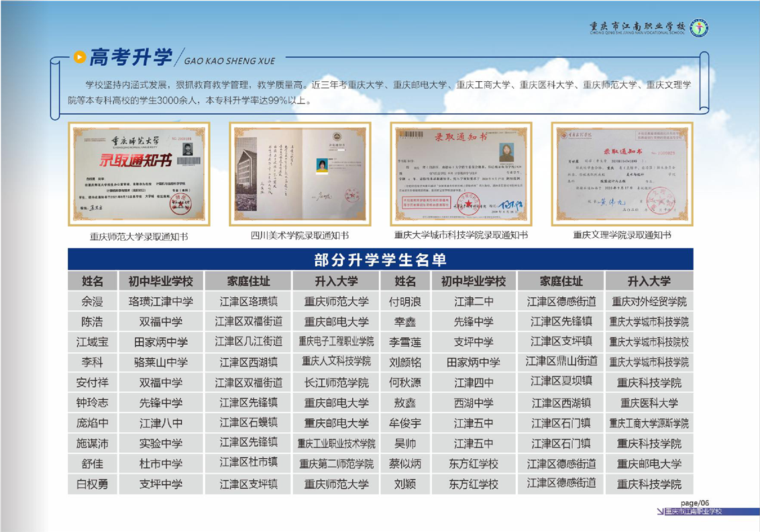Select student name 何秋源
Screen dimensions: 760x532
click(405, 382)
